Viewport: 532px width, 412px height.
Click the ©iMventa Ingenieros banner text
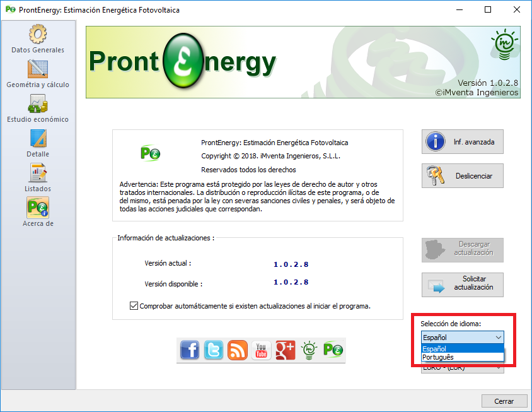[477, 92]
